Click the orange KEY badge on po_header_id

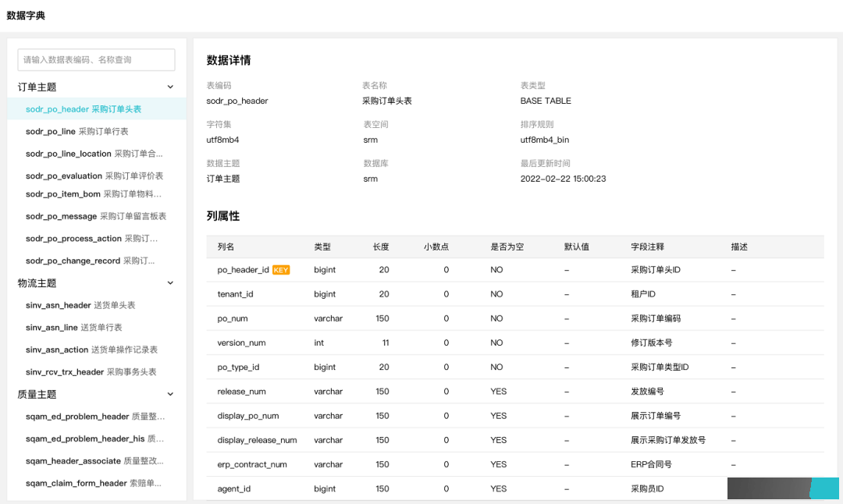click(x=281, y=270)
